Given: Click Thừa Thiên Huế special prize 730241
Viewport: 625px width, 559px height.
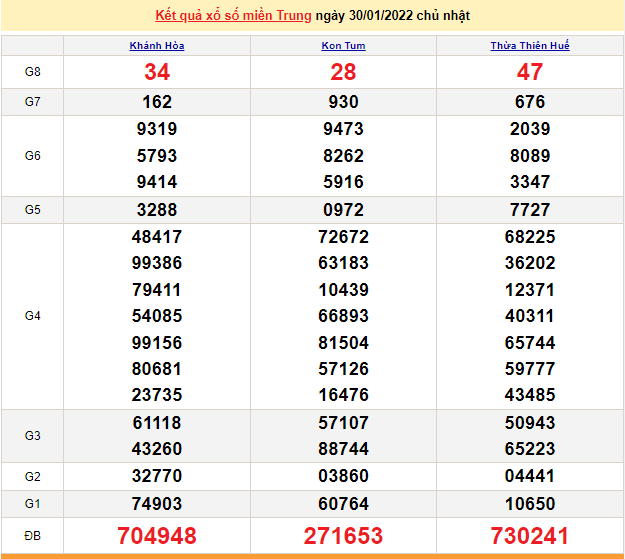Looking at the screenshot, I should click(x=530, y=536).
